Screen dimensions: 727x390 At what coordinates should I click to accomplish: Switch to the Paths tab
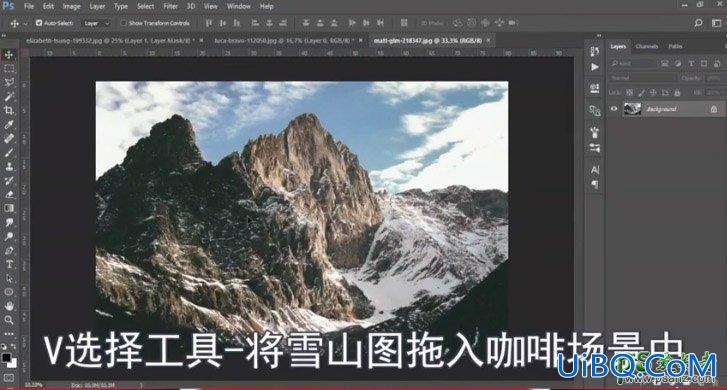675,46
